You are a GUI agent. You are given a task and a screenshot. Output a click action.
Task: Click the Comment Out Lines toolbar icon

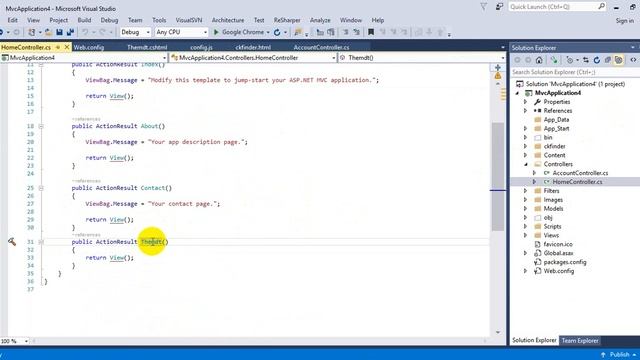click(345, 32)
